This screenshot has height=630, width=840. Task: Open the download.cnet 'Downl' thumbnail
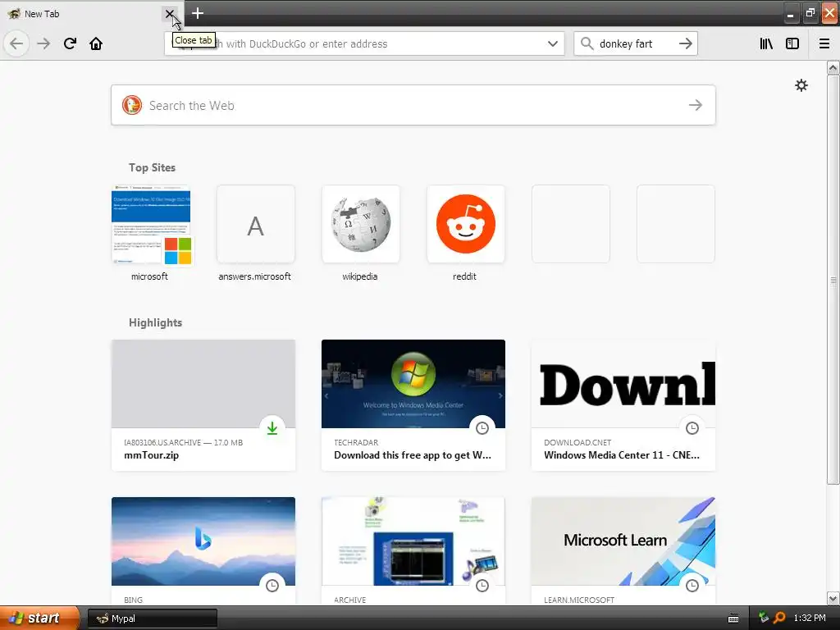point(623,384)
